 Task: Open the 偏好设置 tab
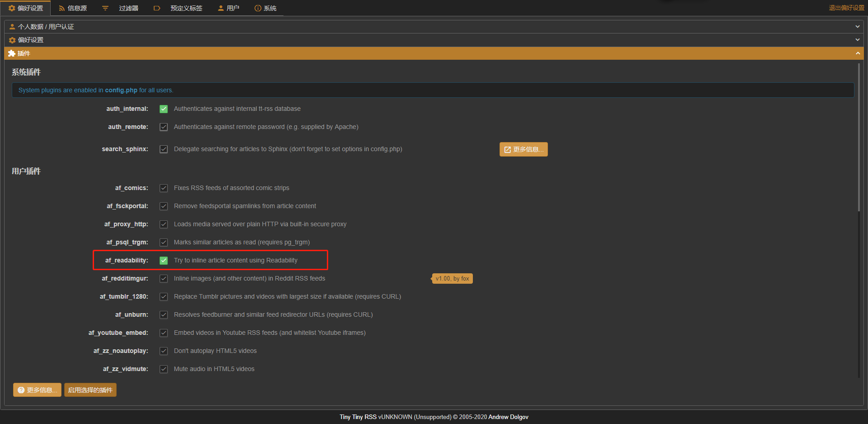click(26, 8)
